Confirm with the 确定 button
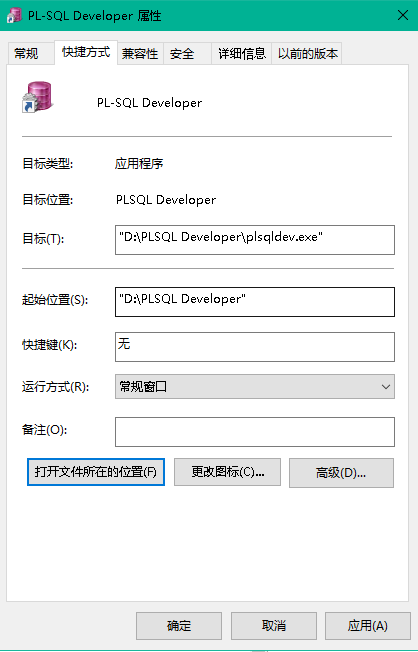This screenshot has width=418, height=652. point(179,626)
